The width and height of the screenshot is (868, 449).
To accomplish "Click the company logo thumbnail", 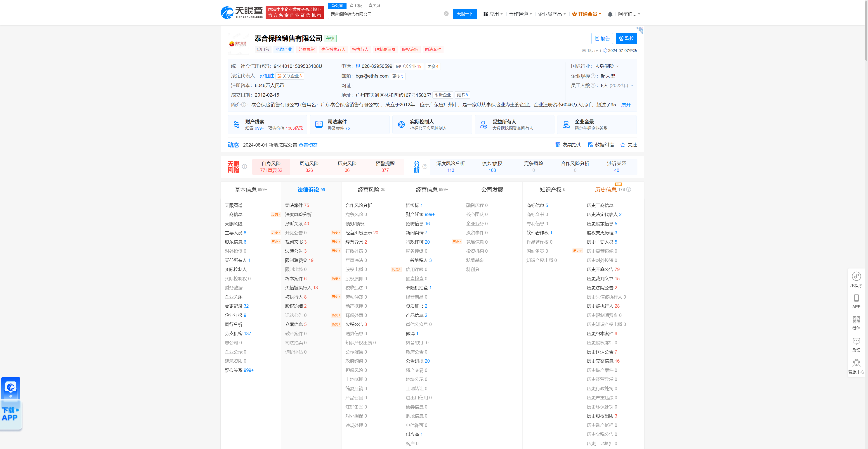I will [238, 44].
